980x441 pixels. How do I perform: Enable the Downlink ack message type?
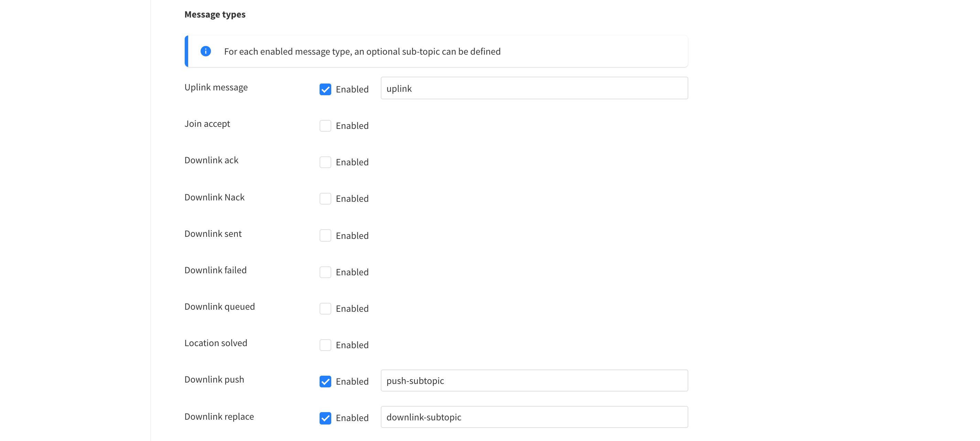coord(325,162)
